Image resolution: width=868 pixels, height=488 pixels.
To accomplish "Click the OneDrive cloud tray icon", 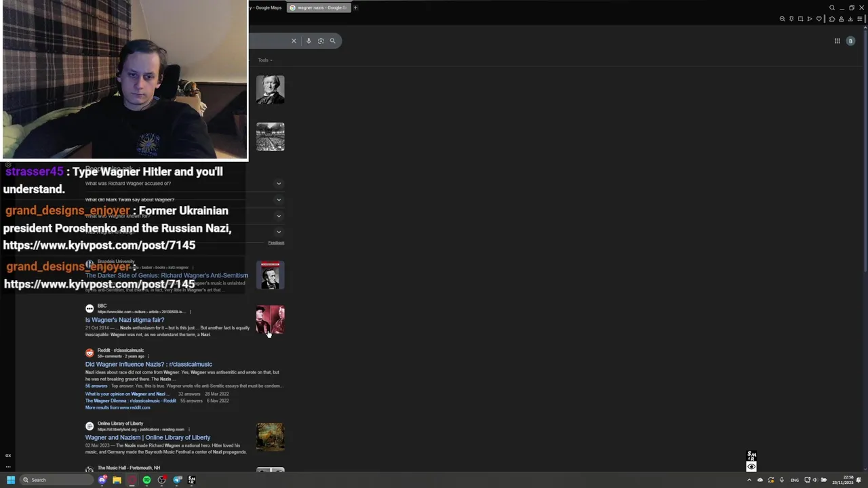I will (x=760, y=480).
